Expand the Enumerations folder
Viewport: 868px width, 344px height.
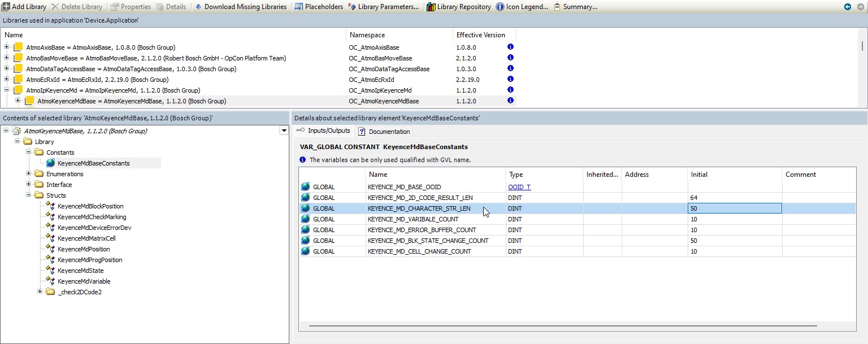[x=29, y=174]
